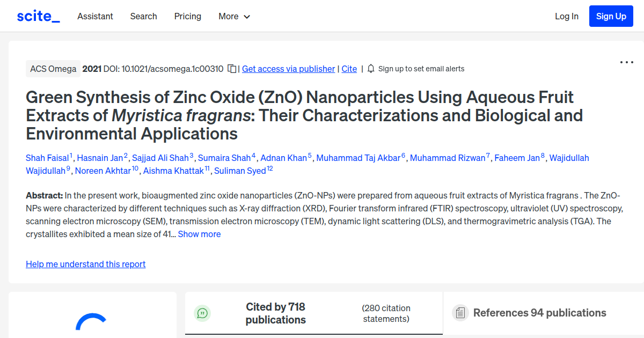Click the Log In button
Image resolution: width=644 pixels, height=338 pixels.
567,16
